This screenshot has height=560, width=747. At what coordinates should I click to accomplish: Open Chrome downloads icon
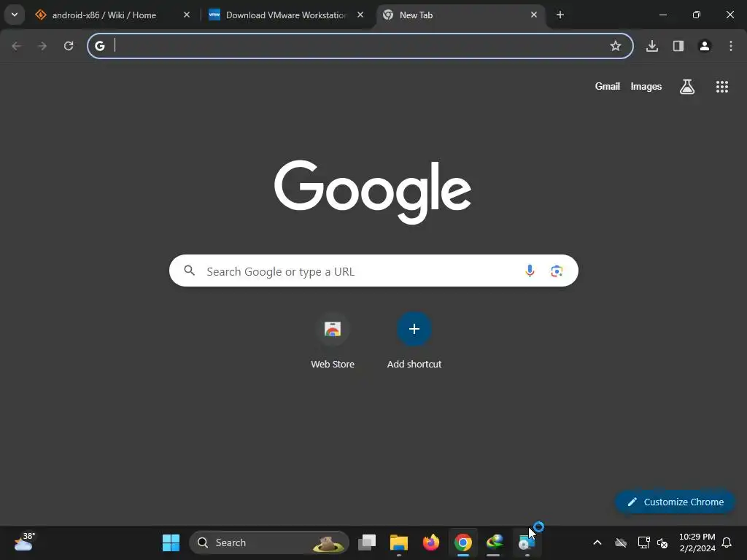[x=652, y=46]
